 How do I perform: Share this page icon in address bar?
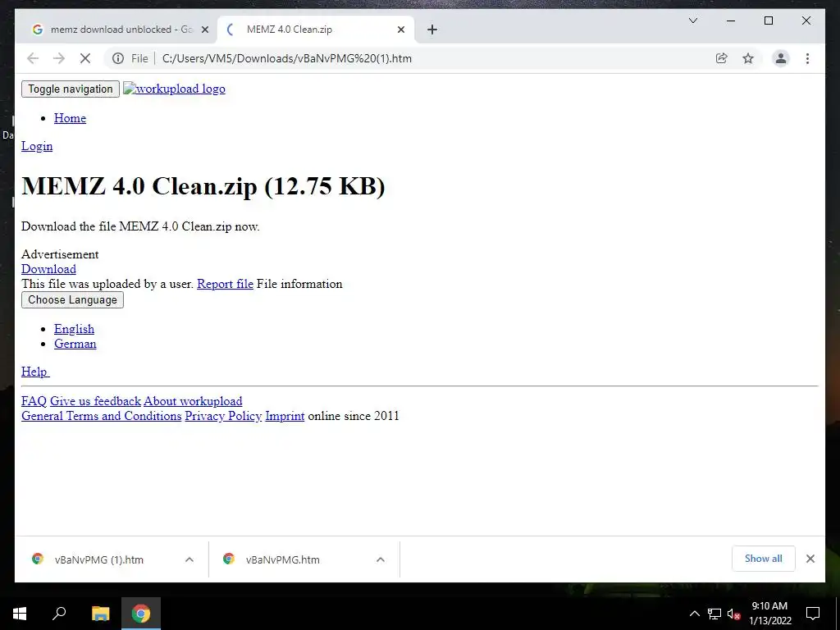pos(722,58)
